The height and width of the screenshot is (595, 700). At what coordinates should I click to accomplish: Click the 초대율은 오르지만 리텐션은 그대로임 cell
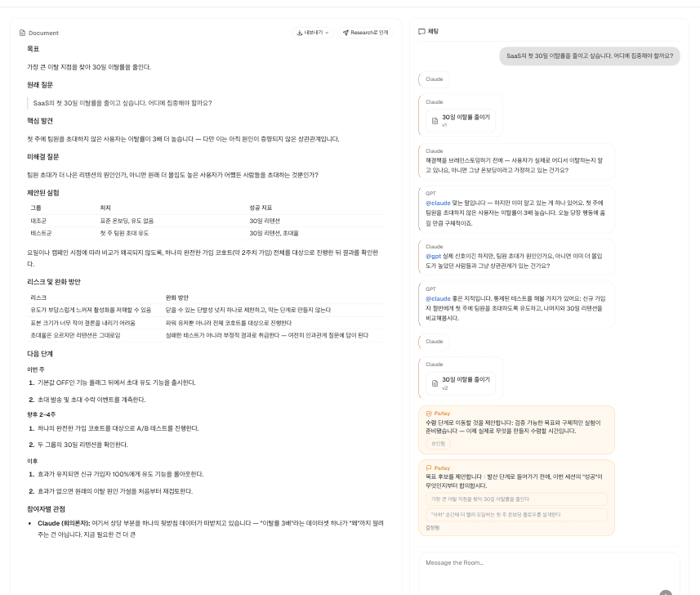pos(75,335)
